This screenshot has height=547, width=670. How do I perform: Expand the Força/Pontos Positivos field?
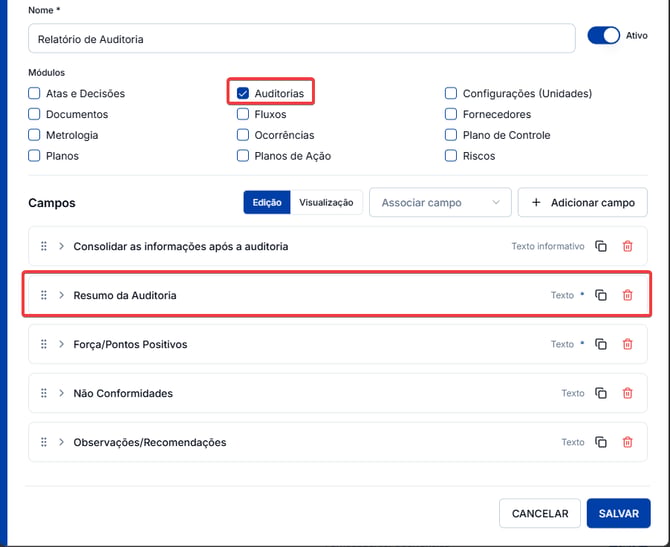tap(61, 344)
